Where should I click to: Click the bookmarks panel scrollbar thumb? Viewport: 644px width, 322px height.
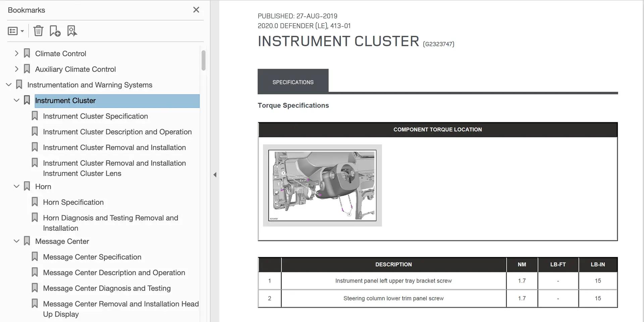pyautogui.click(x=203, y=60)
